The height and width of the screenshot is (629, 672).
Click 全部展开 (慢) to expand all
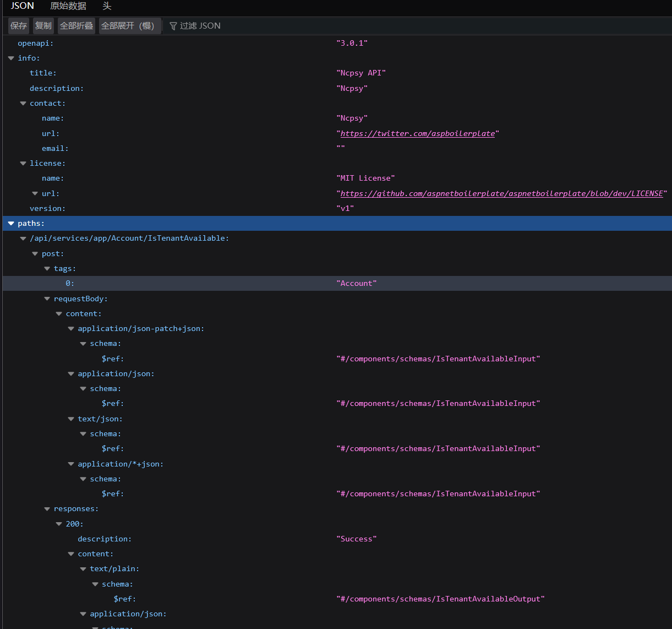coord(130,26)
